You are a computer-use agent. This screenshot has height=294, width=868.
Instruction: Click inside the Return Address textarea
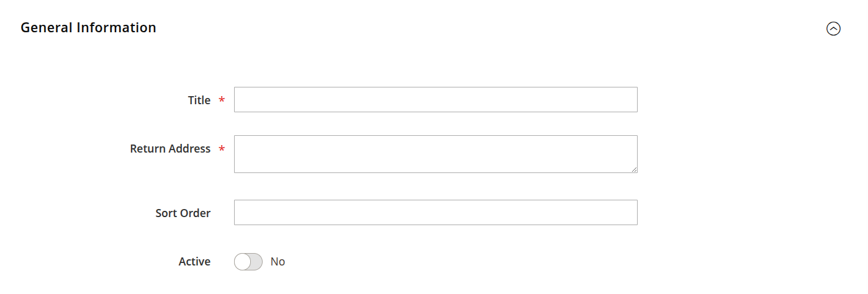click(435, 154)
